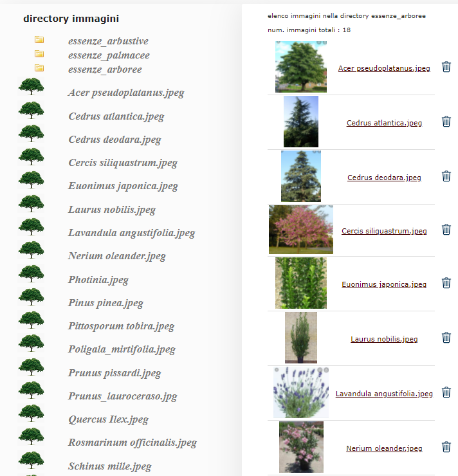
Task: Select italic Laurus nobilis.jpeg in directory list
Action: tap(112, 210)
